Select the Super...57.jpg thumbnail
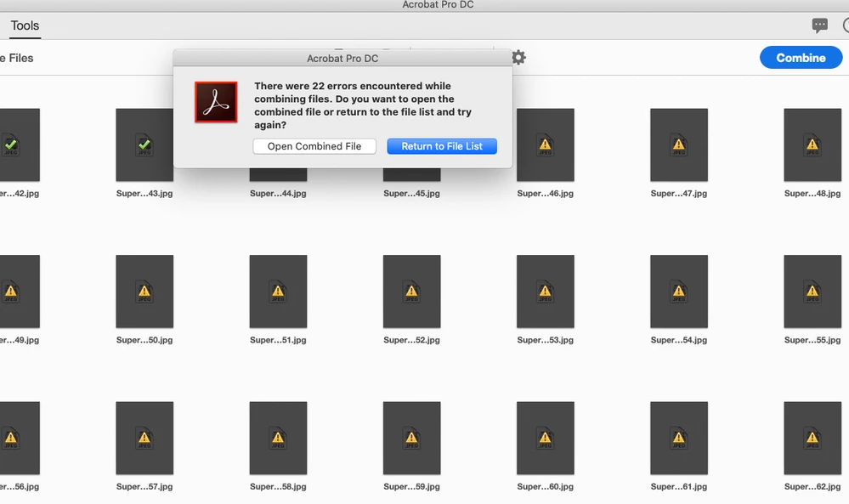849x504 pixels. (144, 438)
